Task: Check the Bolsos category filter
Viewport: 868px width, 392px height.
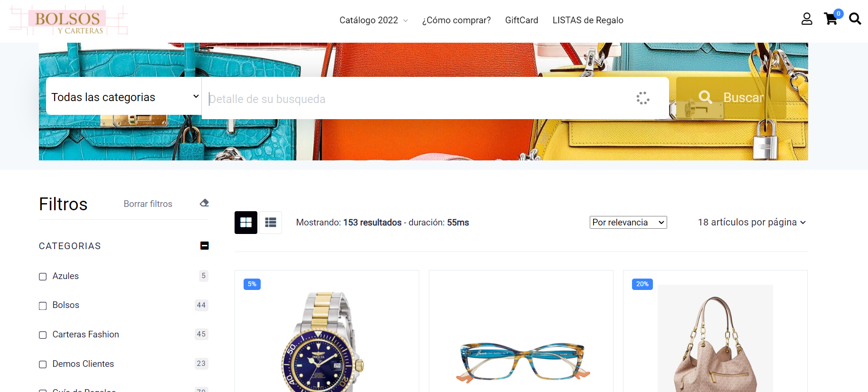Action: tap(43, 306)
